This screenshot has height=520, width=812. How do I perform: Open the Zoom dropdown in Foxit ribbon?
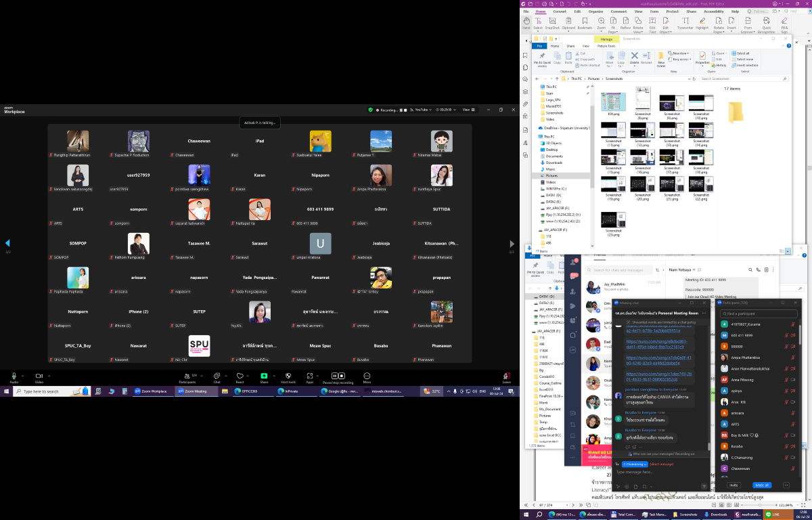(x=601, y=24)
